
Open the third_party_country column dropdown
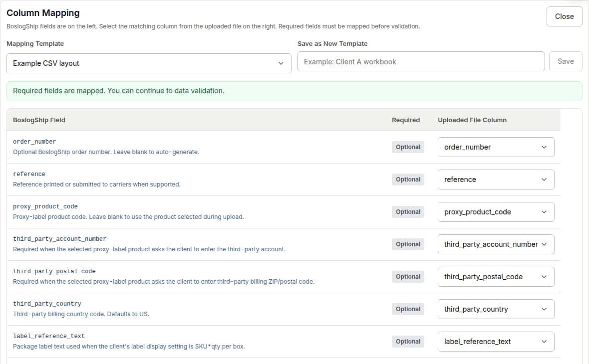pos(496,309)
